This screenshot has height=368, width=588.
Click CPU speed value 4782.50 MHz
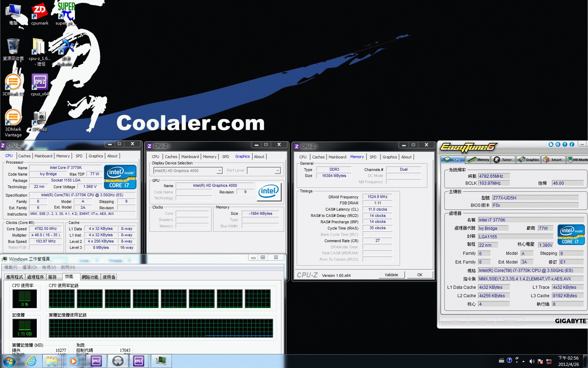[45, 229]
